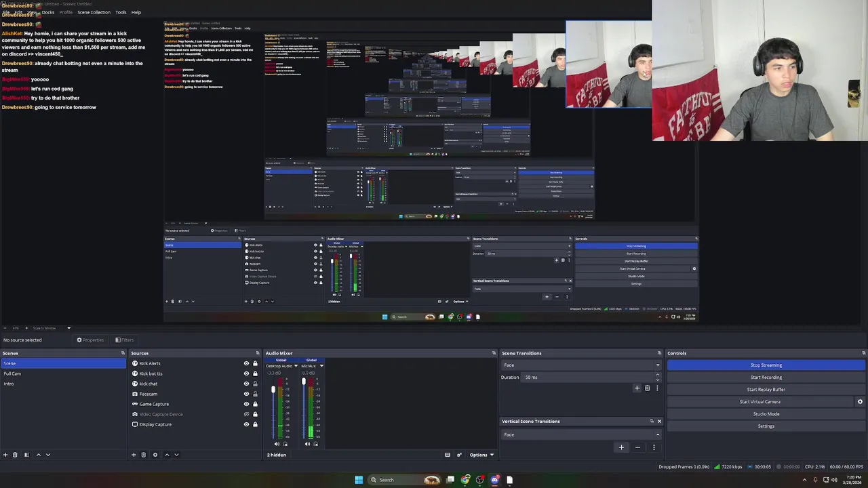The height and width of the screenshot is (488, 868).
Task: Move source down arrow in Sources panel
Action: (176, 455)
